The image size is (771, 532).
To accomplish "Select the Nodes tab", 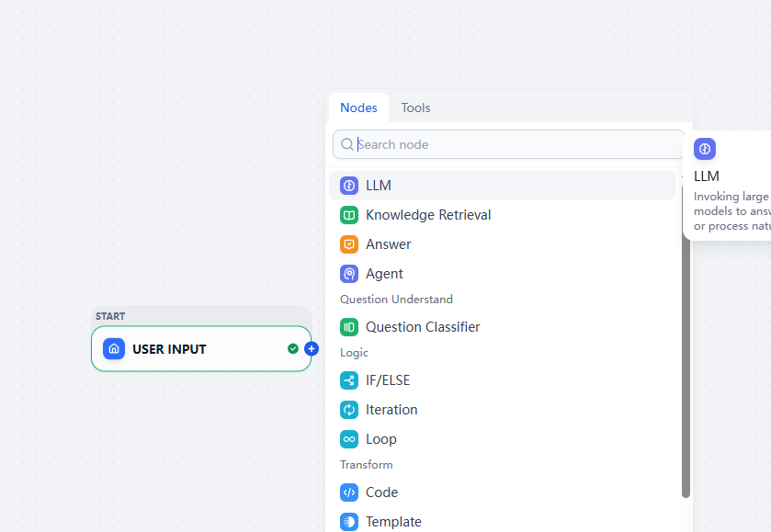I will point(358,108).
